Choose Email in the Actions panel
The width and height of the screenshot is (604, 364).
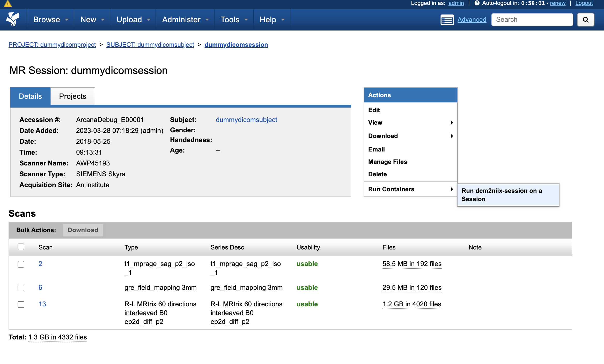411,149
